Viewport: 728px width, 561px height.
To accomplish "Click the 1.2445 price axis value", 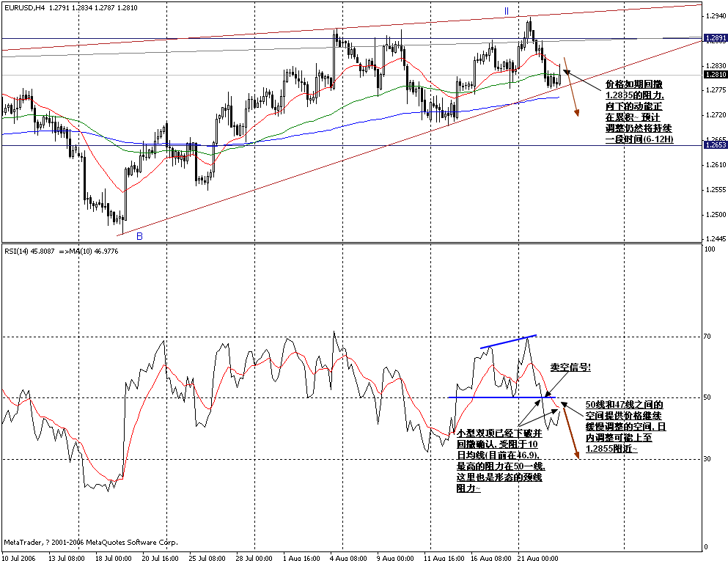I will [x=716, y=239].
